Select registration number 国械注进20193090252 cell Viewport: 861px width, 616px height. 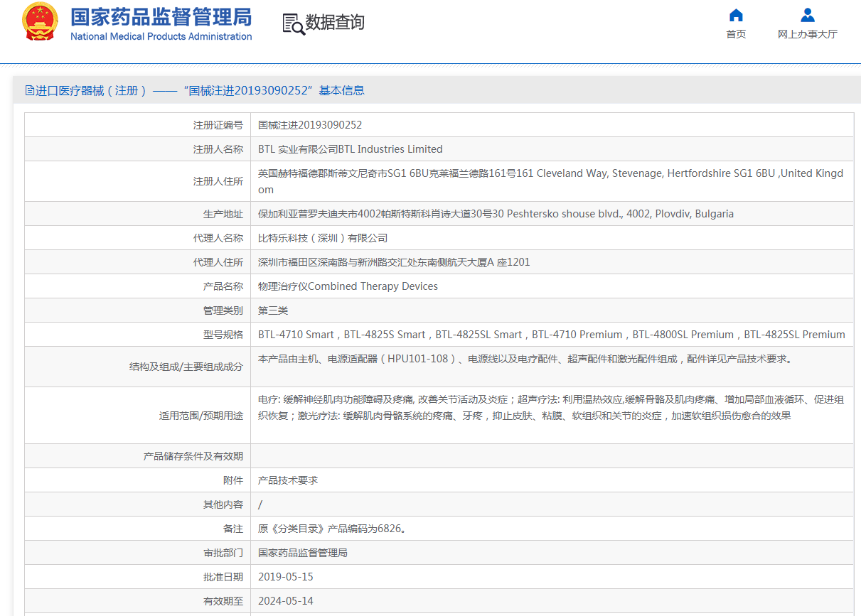point(310,125)
